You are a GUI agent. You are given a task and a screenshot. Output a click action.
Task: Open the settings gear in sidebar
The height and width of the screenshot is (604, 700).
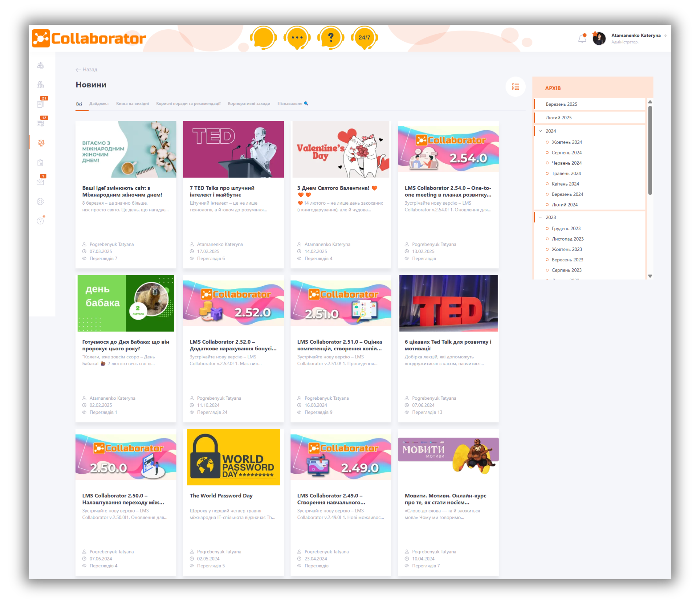[40, 201]
